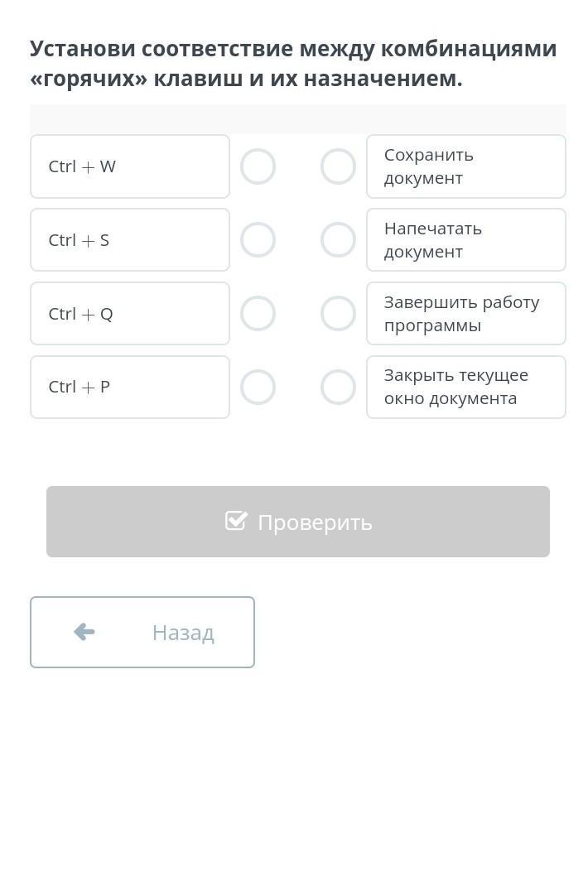This screenshot has height=891, width=588.
Task: Click the Ctrl + Q answer box
Action: click(130, 314)
